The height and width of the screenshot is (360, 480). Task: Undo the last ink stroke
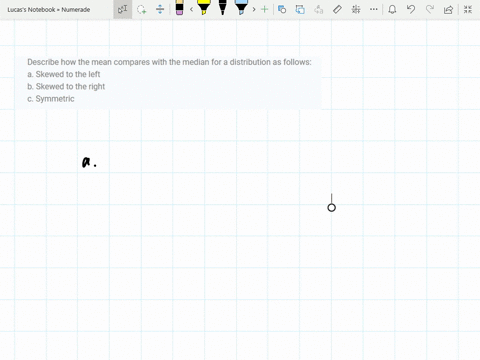point(411,9)
